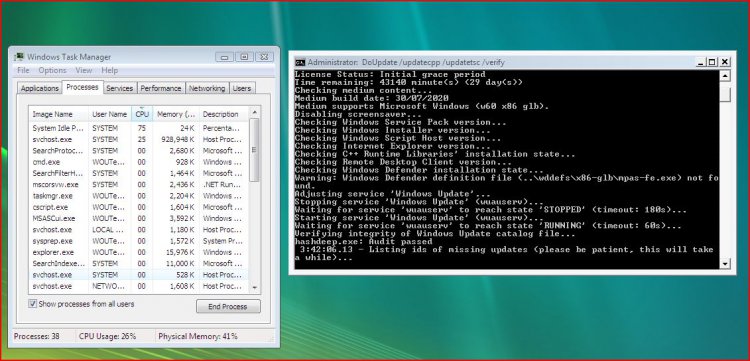Switch to the Users tab
This screenshot has width=750, height=361.
coord(242,88)
